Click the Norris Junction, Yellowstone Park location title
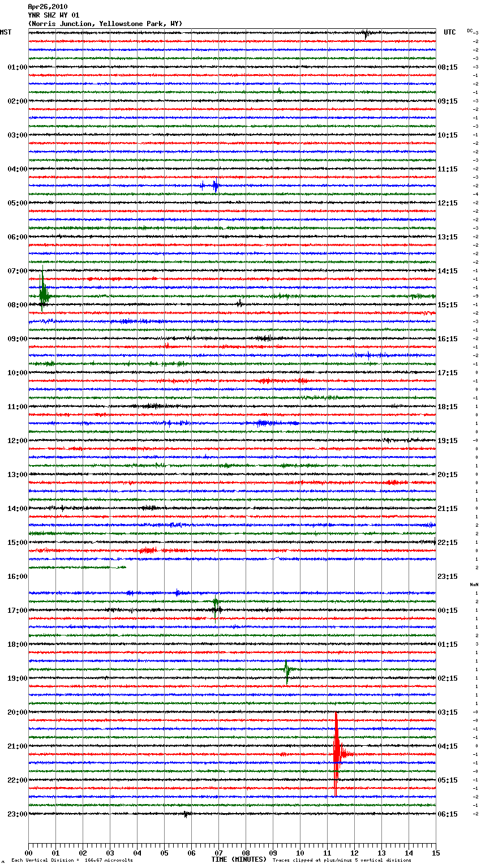 pyautogui.click(x=105, y=24)
